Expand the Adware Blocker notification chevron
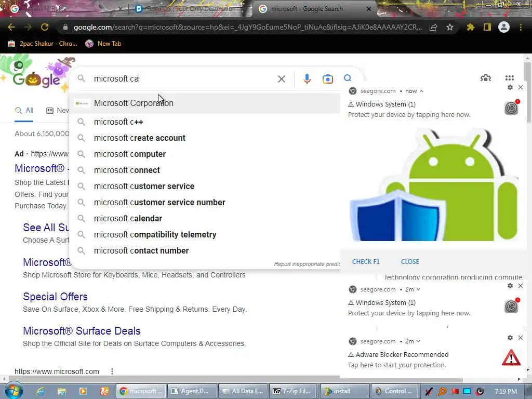Screen dimensions: 532x399 pyautogui.click(x=418, y=341)
